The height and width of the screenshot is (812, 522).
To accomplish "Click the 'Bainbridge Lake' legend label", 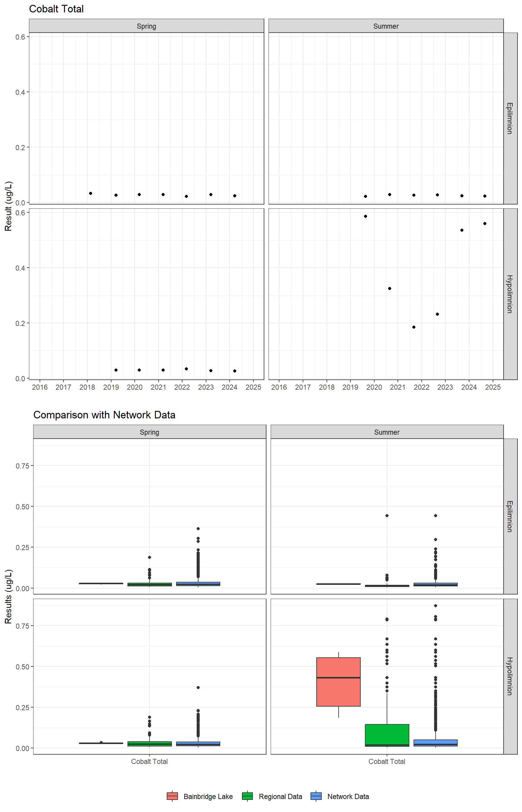I will tap(208, 796).
